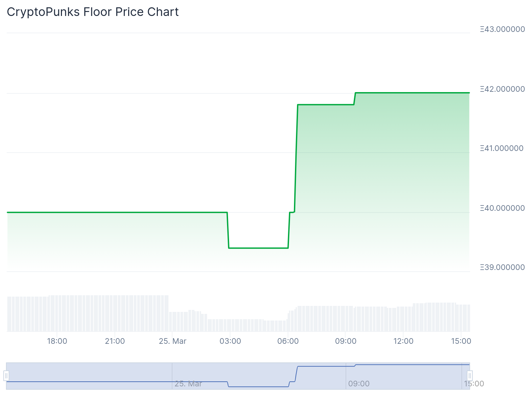Select 15:00 label on main time axis
532x399 pixels.
[x=461, y=341]
